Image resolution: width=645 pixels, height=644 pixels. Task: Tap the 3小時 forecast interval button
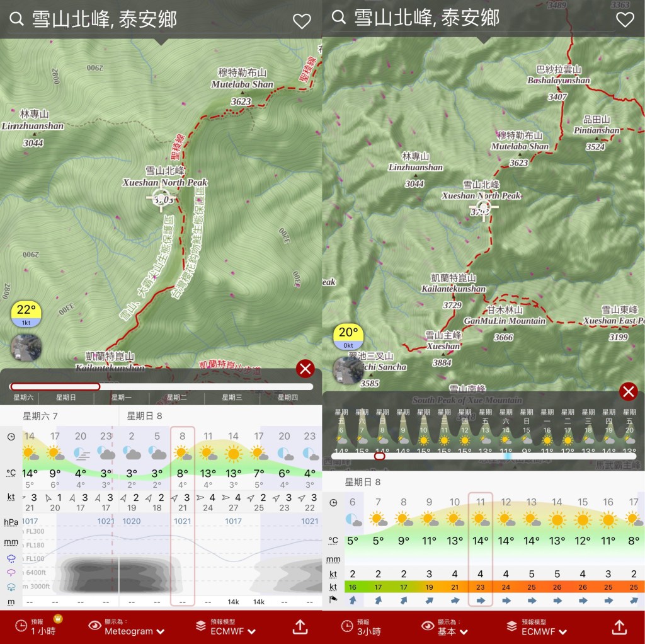click(x=369, y=631)
